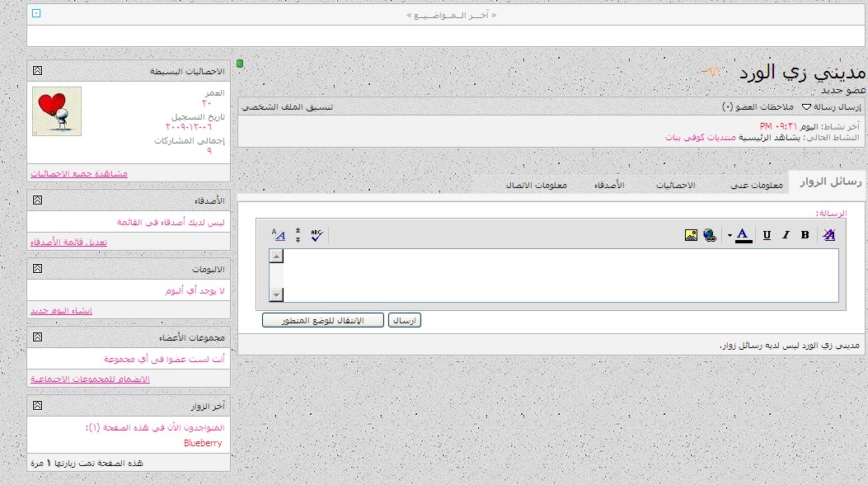868x485 pixels.
Task: Switch to the معلومات الاتصال tab
Action: (536, 186)
